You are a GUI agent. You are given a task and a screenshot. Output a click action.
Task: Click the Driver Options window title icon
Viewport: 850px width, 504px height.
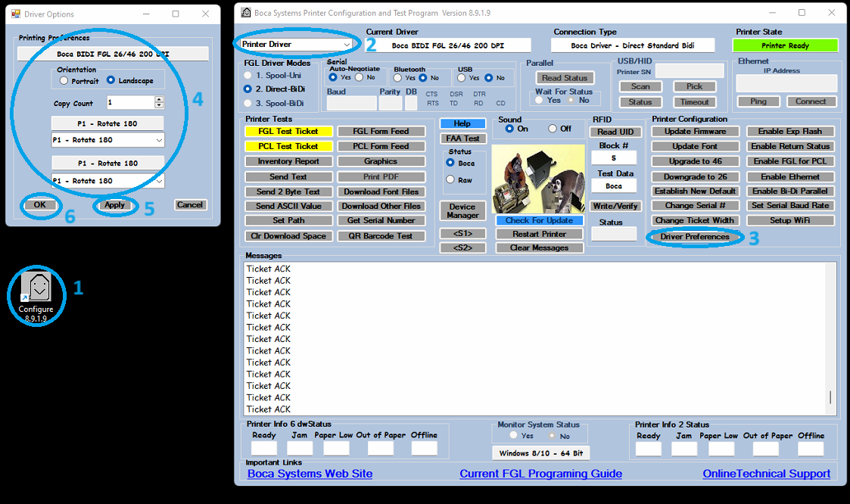coord(16,14)
